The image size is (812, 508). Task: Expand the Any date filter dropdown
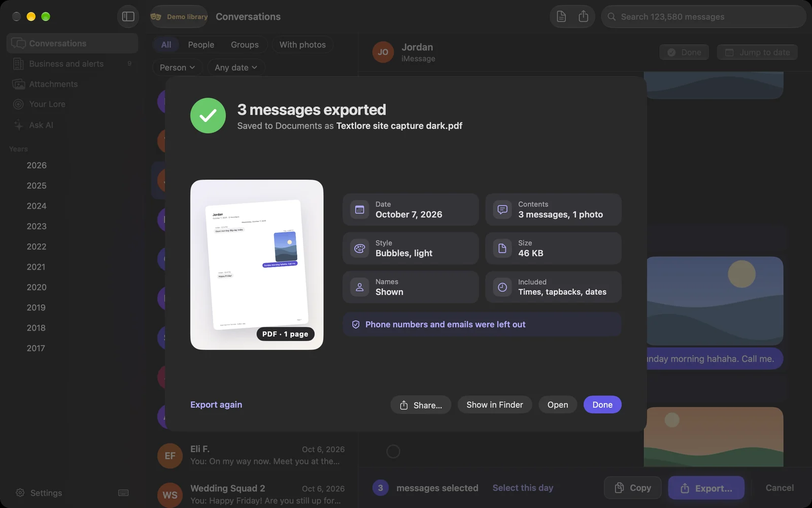point(235,68)
